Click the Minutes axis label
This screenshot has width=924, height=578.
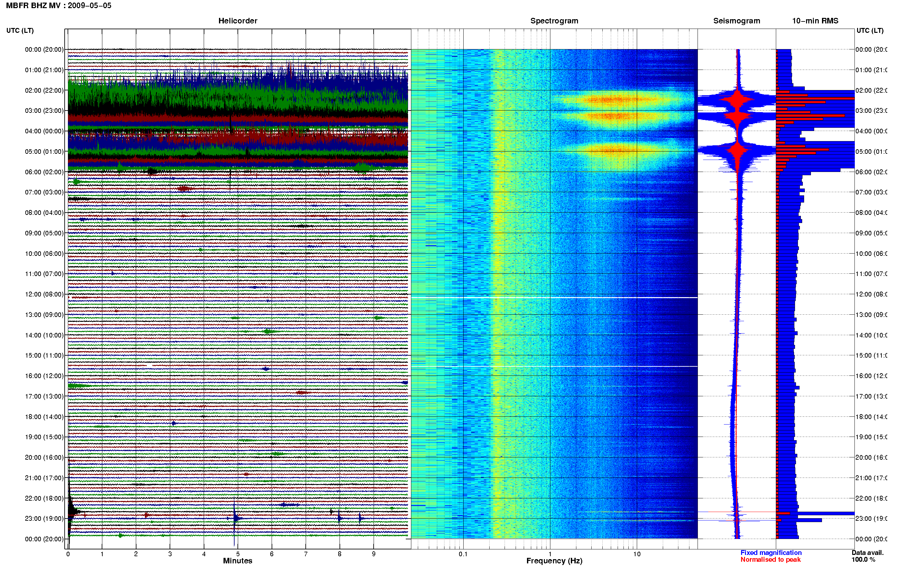pyautogui.click(x=237, y=561)
